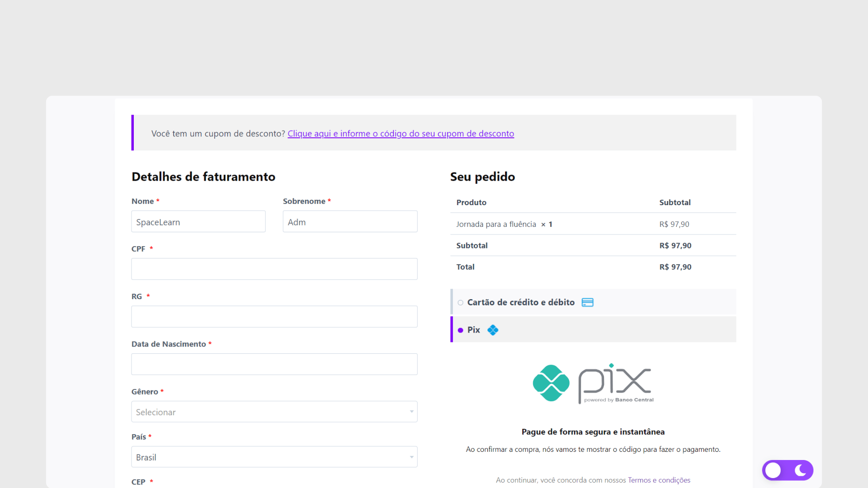Focus the Nome field containing SpaceLearn
The width and height of the screenshot is (868, 488).
[198, 221]
